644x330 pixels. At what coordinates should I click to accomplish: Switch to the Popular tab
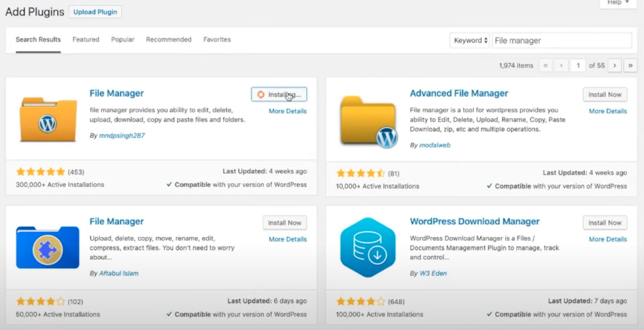[x=123, y=39]
